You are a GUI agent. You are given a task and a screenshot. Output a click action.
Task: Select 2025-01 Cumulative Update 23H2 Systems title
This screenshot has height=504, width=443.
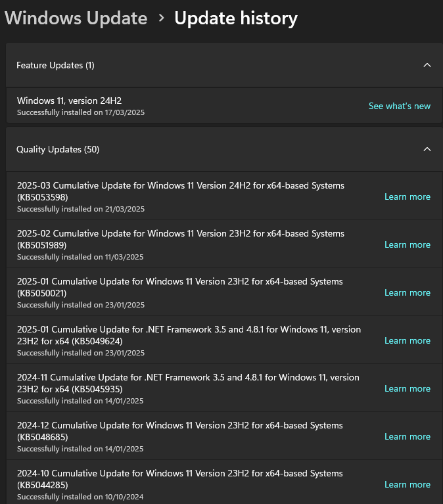[180, 287]
